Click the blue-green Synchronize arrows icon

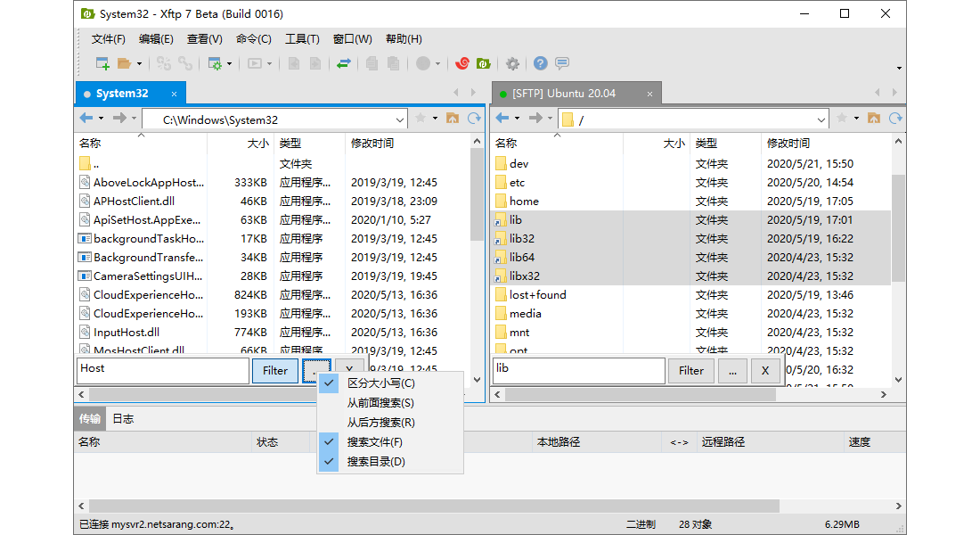pyautogui.click(x=344, y=64)
